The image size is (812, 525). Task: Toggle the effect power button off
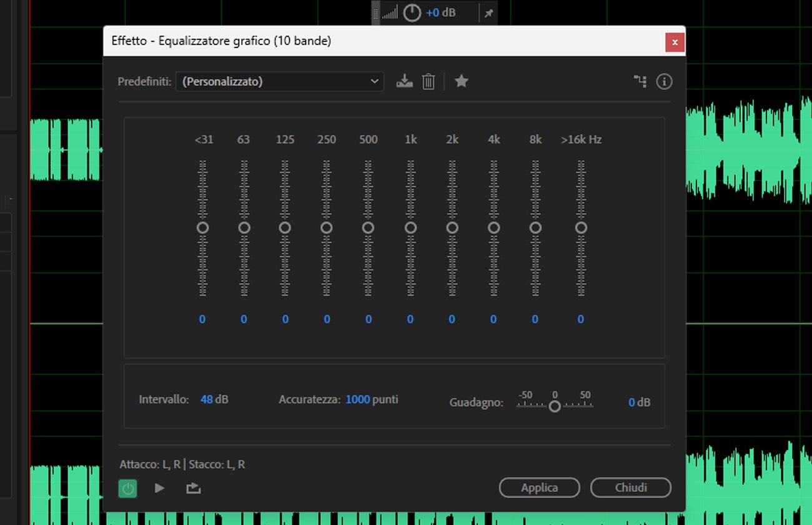point(127,488)
